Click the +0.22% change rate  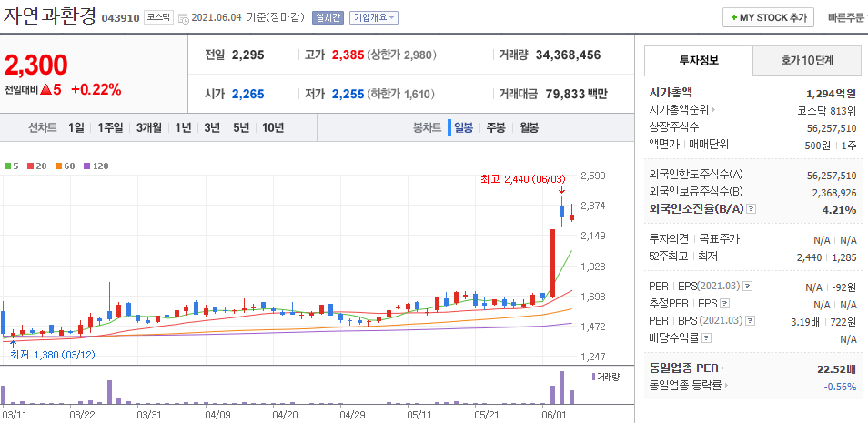pos(96,90)
